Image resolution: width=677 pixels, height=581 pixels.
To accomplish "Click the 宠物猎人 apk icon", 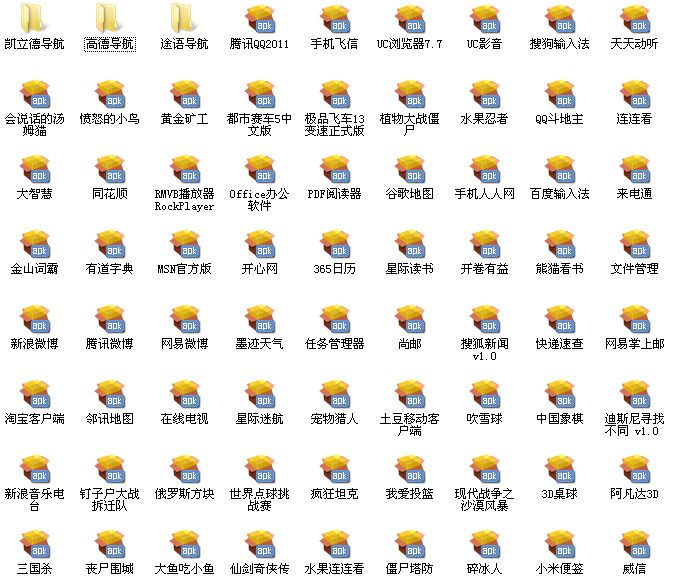I will 335,394.
